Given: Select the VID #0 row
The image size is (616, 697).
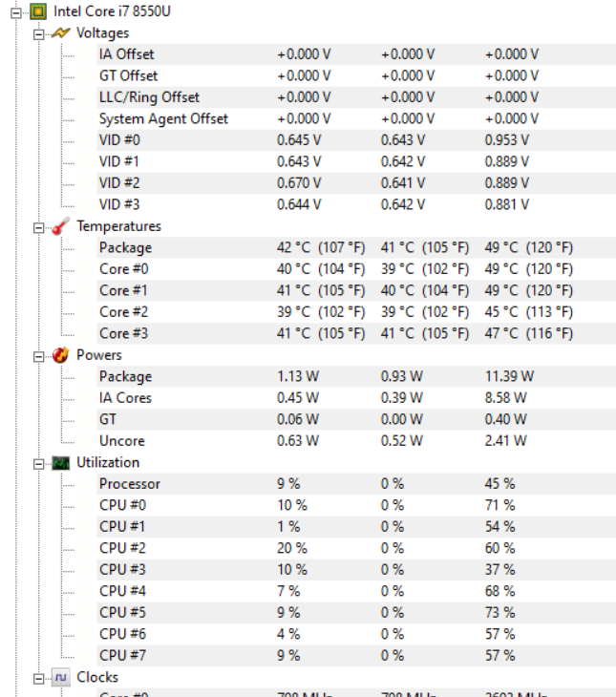Looking at the screenshot, I should tap(356, 140).
